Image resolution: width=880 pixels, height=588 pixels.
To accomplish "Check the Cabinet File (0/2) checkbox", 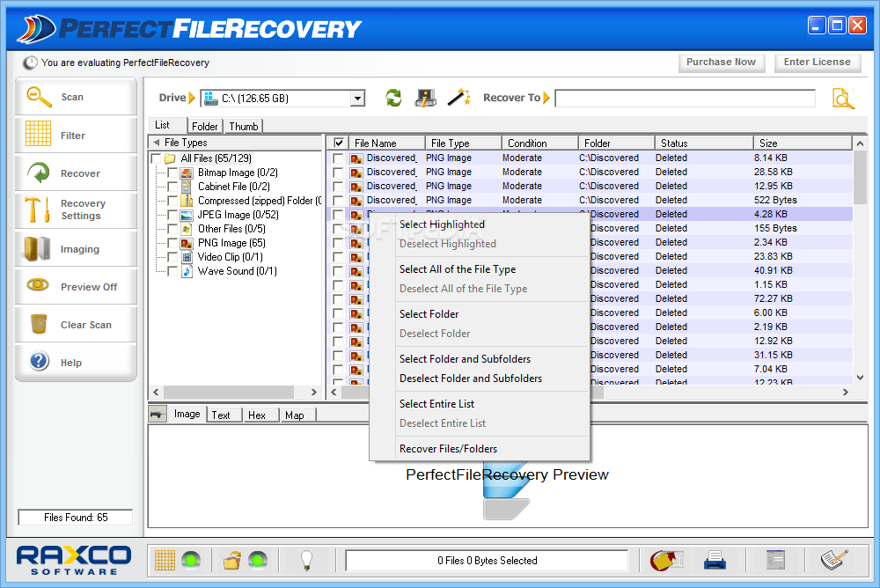I will [x=172, y=187].
